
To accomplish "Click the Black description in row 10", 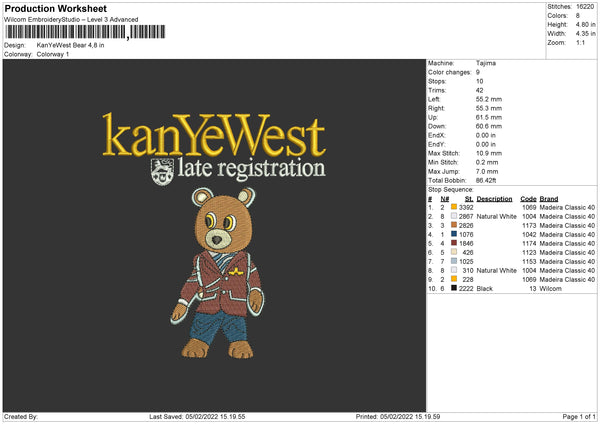I will tap(484, 289).
